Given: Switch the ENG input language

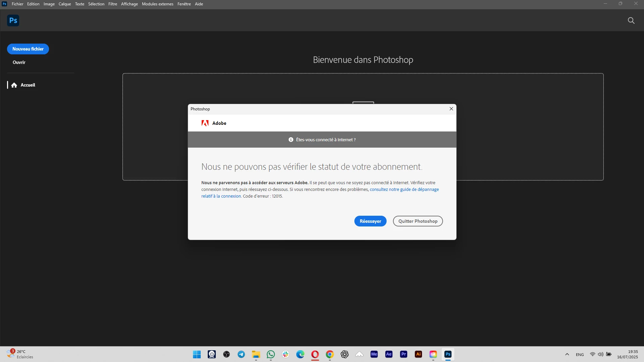Looking at the screenshot, I should pos(580,355).
